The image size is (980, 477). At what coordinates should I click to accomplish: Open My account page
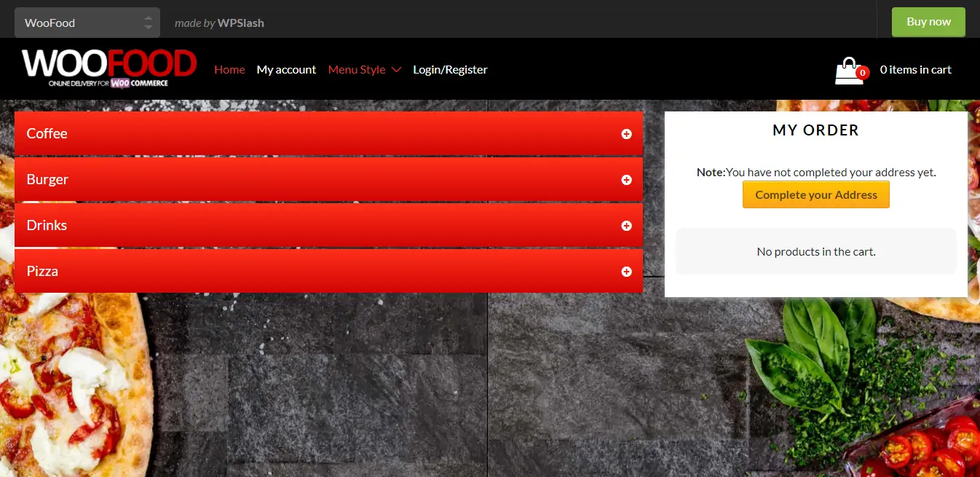pyautogui.click(x=286, y=69)
